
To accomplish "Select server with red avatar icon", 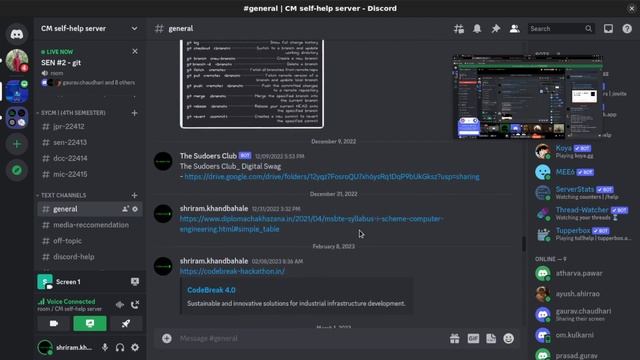I will pos(17,60).
